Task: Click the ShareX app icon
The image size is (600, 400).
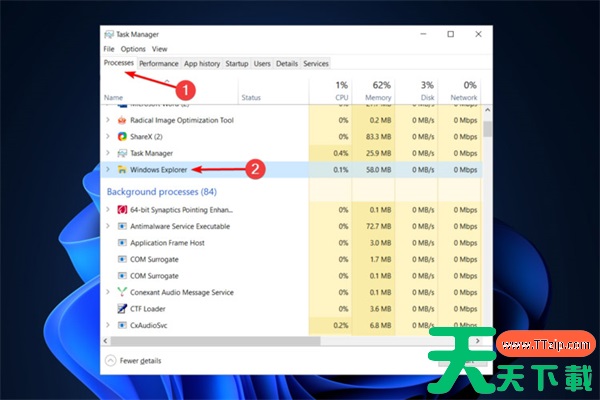Action: pyautogui.click(x=121, y=136)
